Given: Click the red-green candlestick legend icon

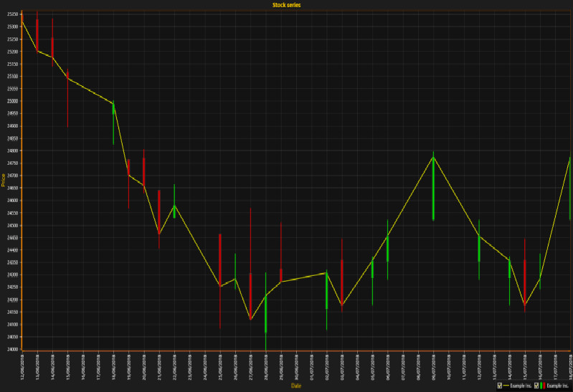Looking at the screenshot, I should pos(543,386).
